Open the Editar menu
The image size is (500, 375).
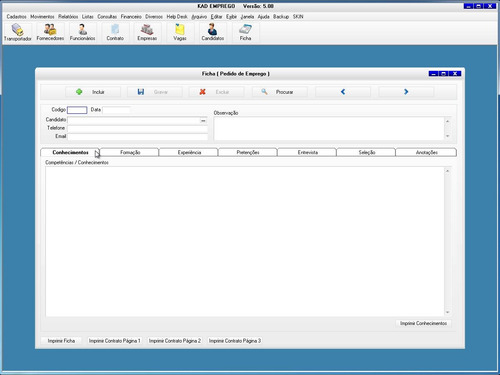[x=216, y=17]
